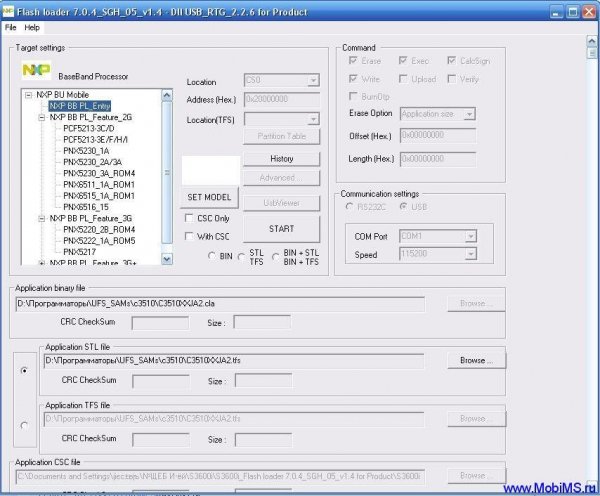Toggle the Write checkbox
The image size is (600, 496).
[353, 78]
